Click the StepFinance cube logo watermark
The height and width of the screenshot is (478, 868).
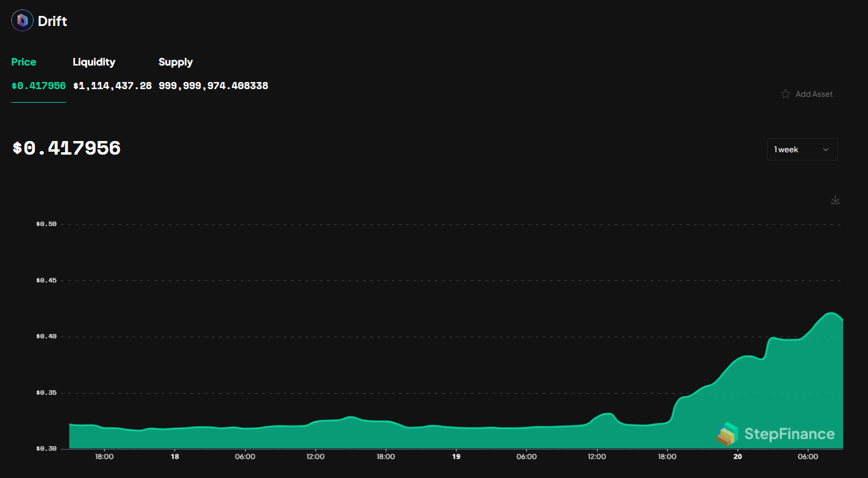(728, 434)
